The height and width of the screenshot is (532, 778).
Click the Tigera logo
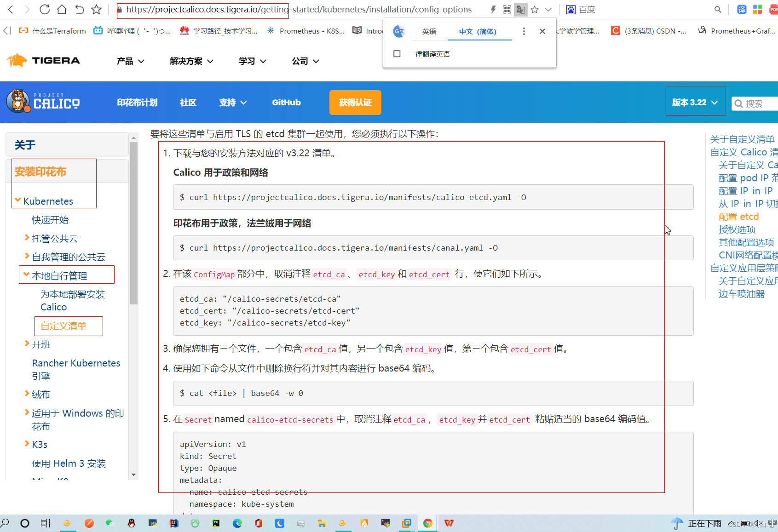43,60
